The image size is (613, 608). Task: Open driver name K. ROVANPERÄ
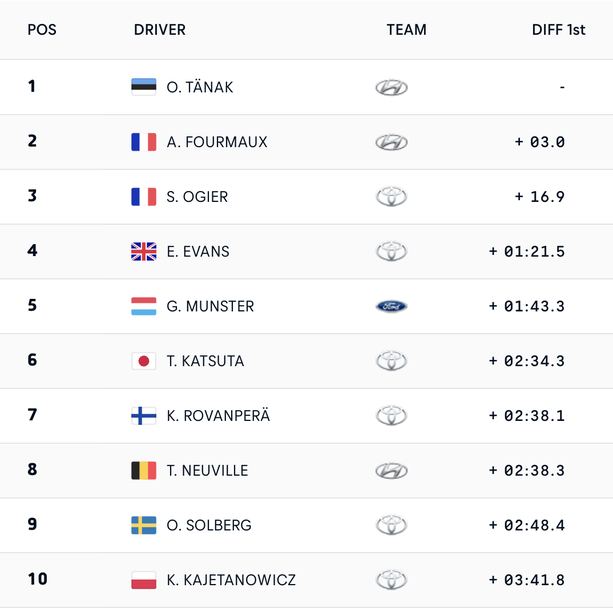pyautogui.click(x=218, y=416)
